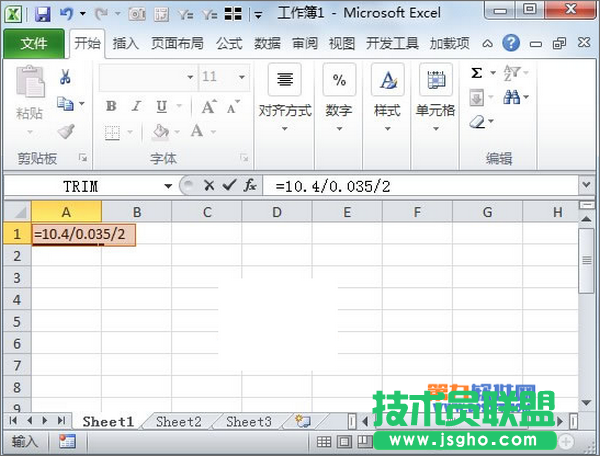Click the Clear eraser icon
Screen dimensions: 600x456
[478, 122]
